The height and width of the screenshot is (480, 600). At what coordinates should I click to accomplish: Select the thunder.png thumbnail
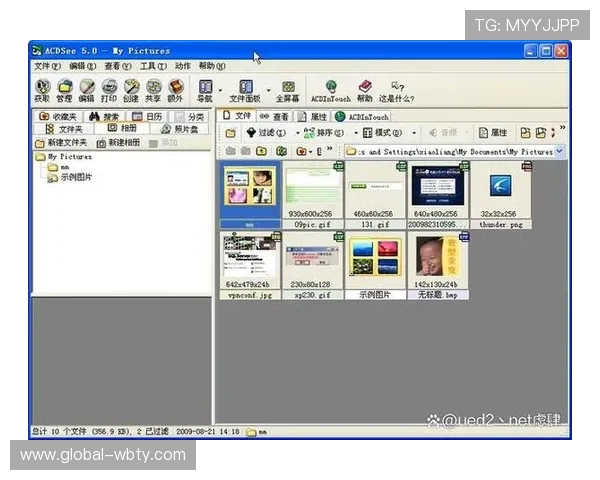tap(500, 188)
